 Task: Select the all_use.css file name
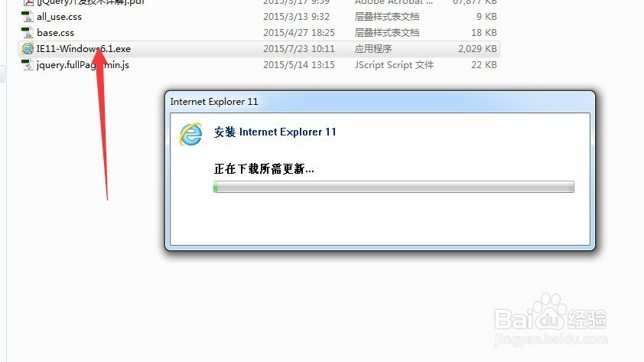tap(59, 17)
